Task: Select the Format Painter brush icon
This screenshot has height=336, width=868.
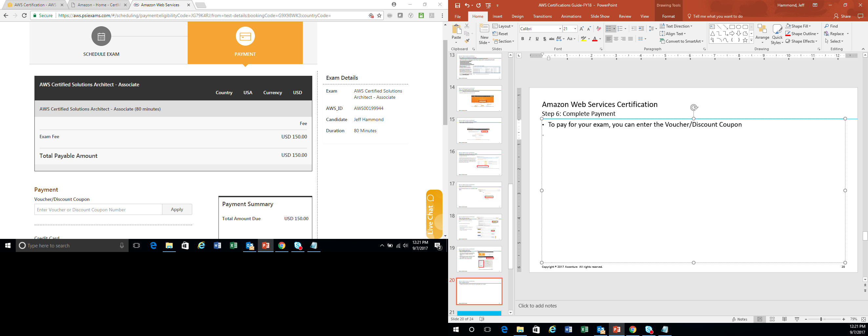Action: coord(467,41)
